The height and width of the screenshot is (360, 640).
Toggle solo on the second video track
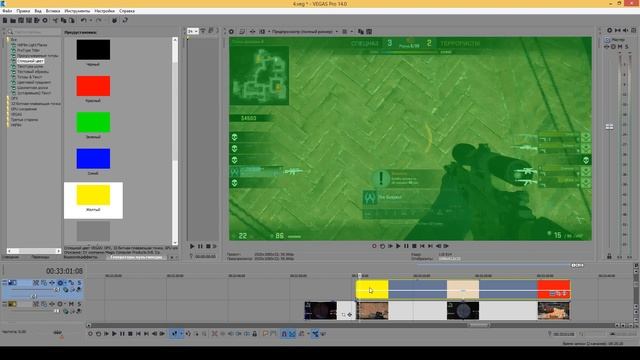79,304
